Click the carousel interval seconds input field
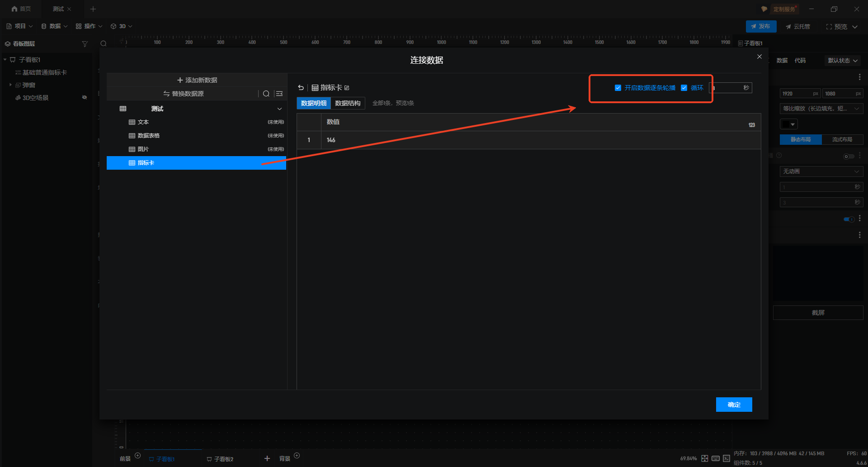Viewport: 868px width, 467px height. (728, 88)
